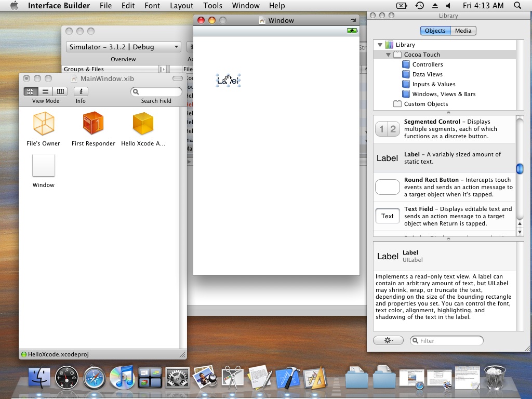Screen dimensions: 532x399
Task: Open the Apple menu
Action: (14, 5)
